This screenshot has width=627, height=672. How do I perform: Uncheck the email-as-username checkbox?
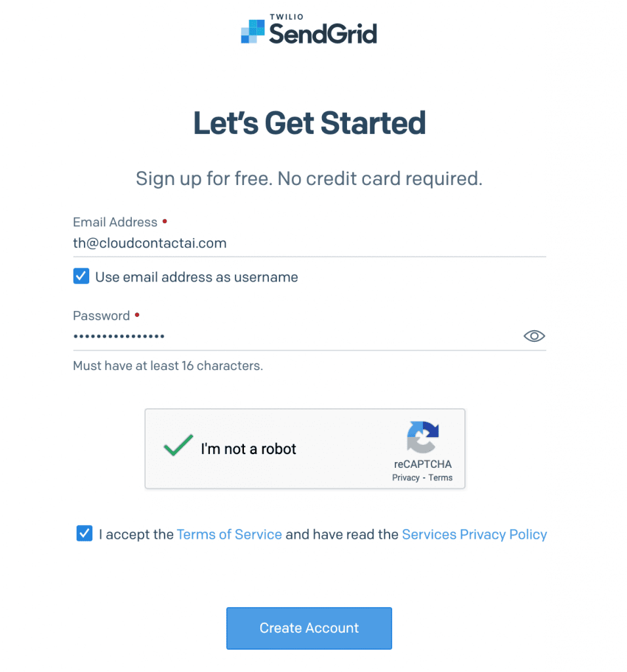pyautogui.click(x=81, y=276)
